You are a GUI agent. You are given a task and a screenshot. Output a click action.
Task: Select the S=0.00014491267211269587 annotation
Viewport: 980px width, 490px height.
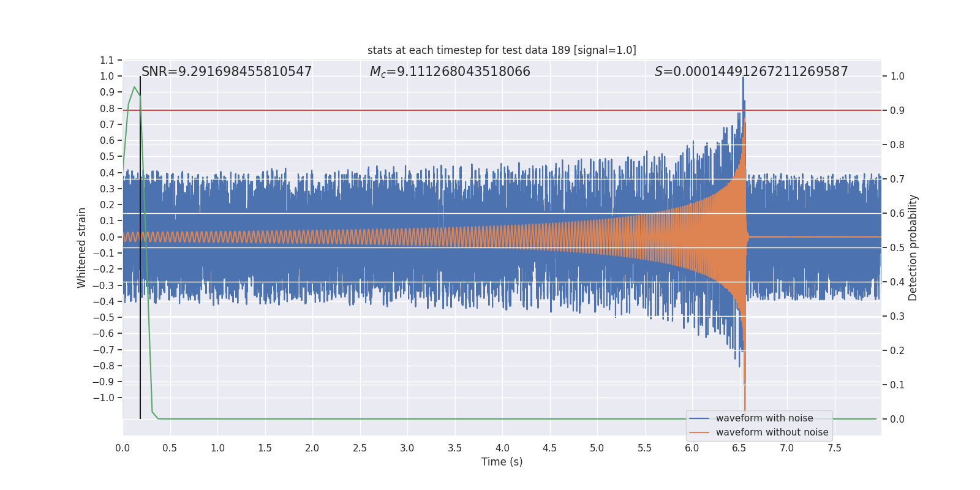pyautogui.click(x=752, y=72)
